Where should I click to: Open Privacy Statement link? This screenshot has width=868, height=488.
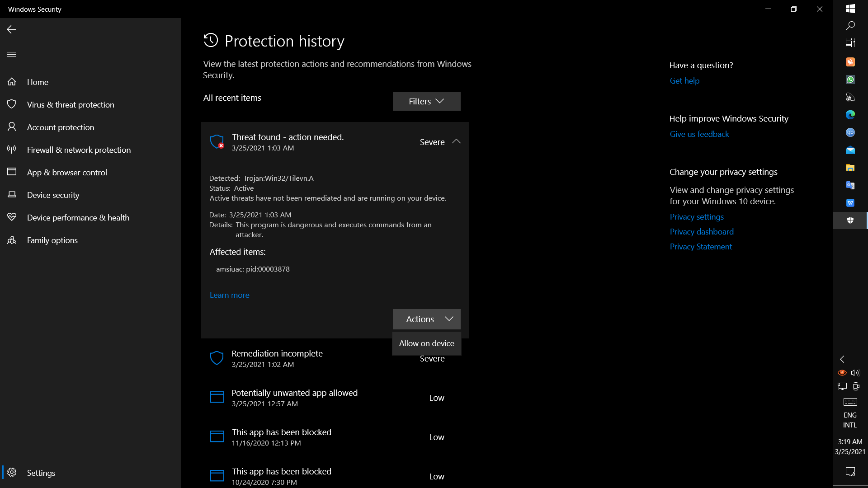[701, 247]
